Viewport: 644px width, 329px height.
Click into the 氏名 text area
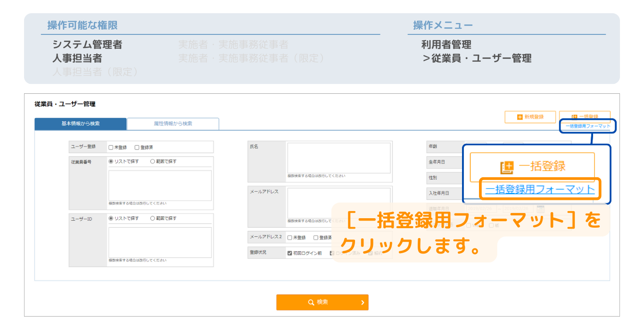pyautogui.click(x=339, y=158)
